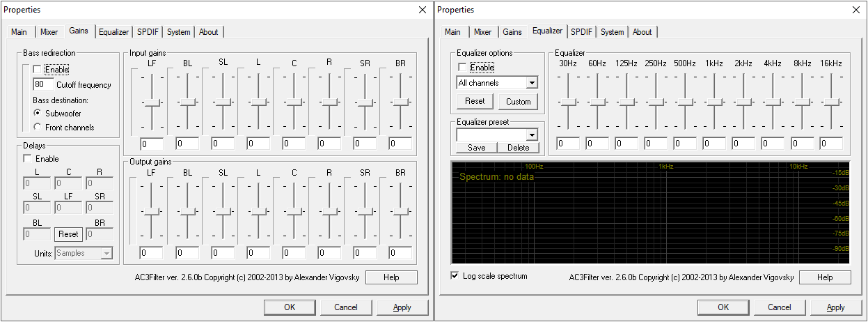The width and height of the screenshot is (868, 322).
Task: Select Subwoofer as bass destination
Action: (x=38, y=112)
